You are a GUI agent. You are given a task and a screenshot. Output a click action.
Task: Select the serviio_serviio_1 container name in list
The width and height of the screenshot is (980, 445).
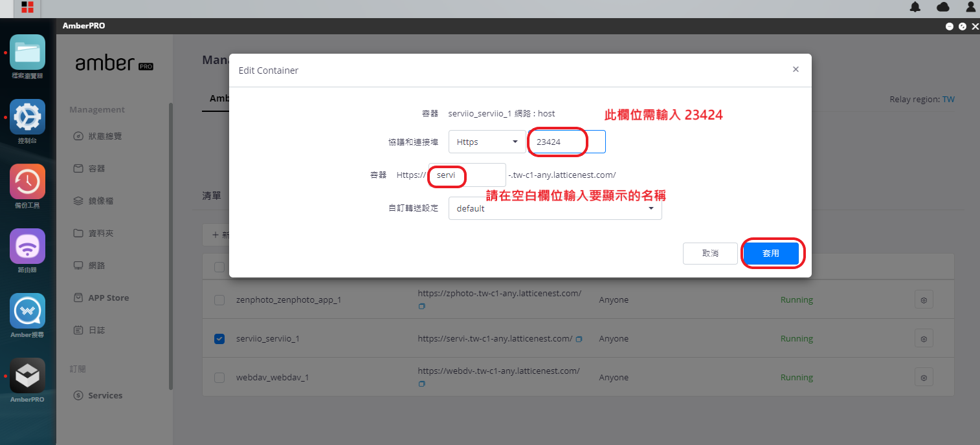pyautogui.click(x=268, y=339)
